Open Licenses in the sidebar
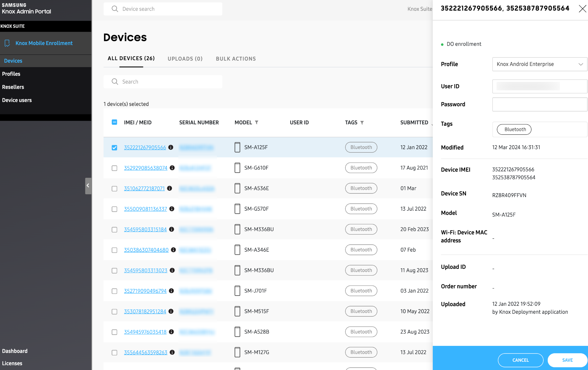Viewport: 588px width, 370px height. tap(12, 363)
